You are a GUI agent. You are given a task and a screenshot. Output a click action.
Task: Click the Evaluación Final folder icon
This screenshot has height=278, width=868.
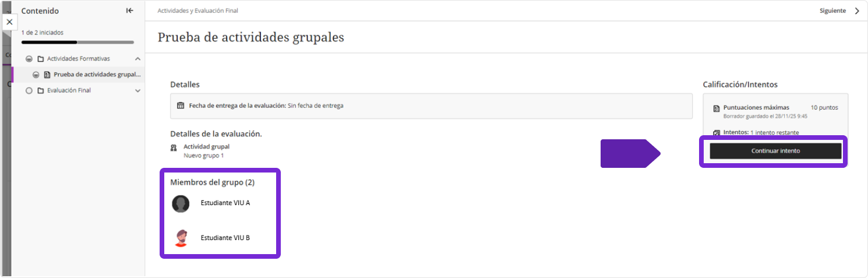point(40,91)
